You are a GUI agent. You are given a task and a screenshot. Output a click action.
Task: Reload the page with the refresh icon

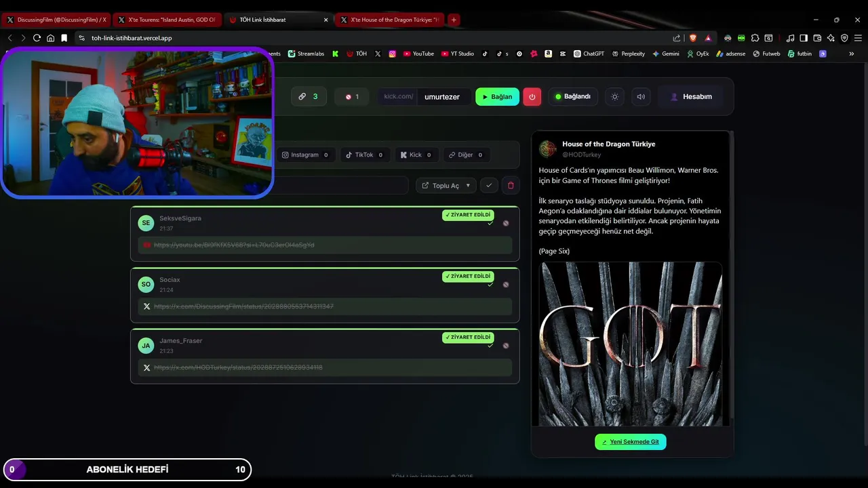37,38
